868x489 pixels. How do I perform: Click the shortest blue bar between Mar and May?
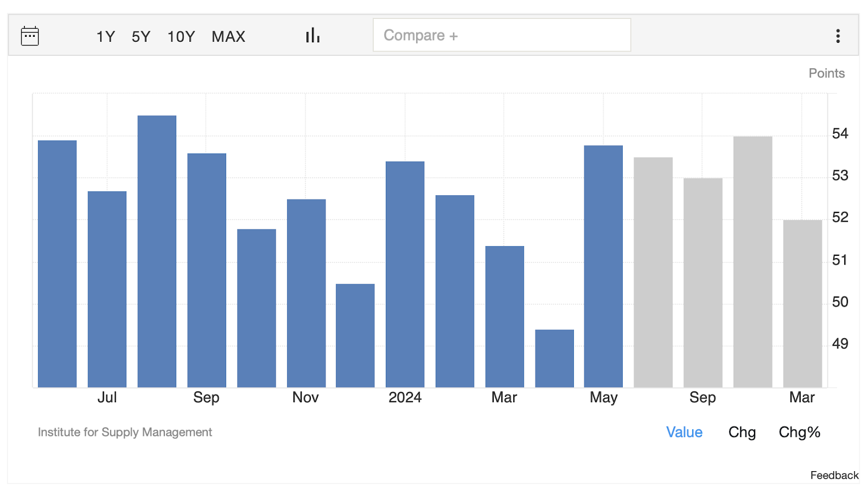(554, 358)
